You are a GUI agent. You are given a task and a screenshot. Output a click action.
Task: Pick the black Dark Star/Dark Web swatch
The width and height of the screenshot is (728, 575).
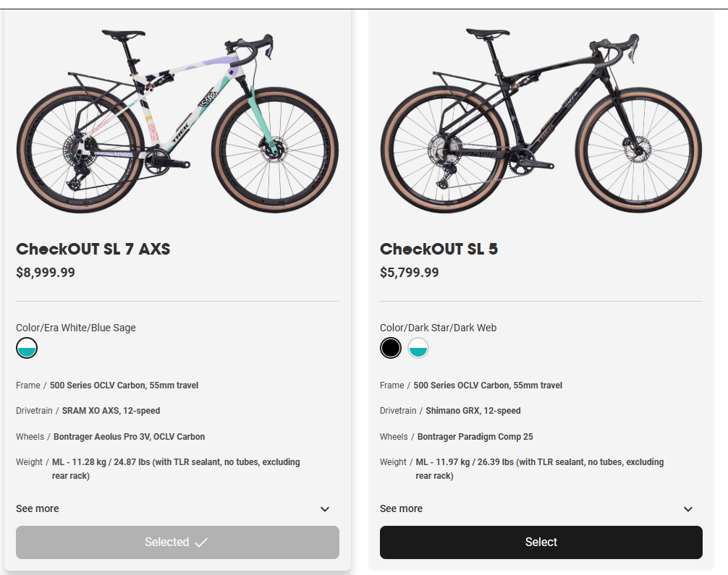click(391, 348)
